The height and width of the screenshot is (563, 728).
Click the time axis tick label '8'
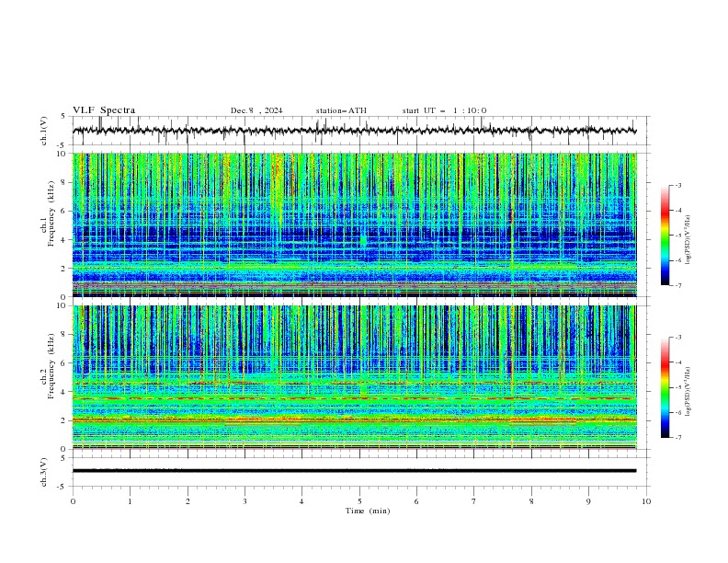point(531,501)
